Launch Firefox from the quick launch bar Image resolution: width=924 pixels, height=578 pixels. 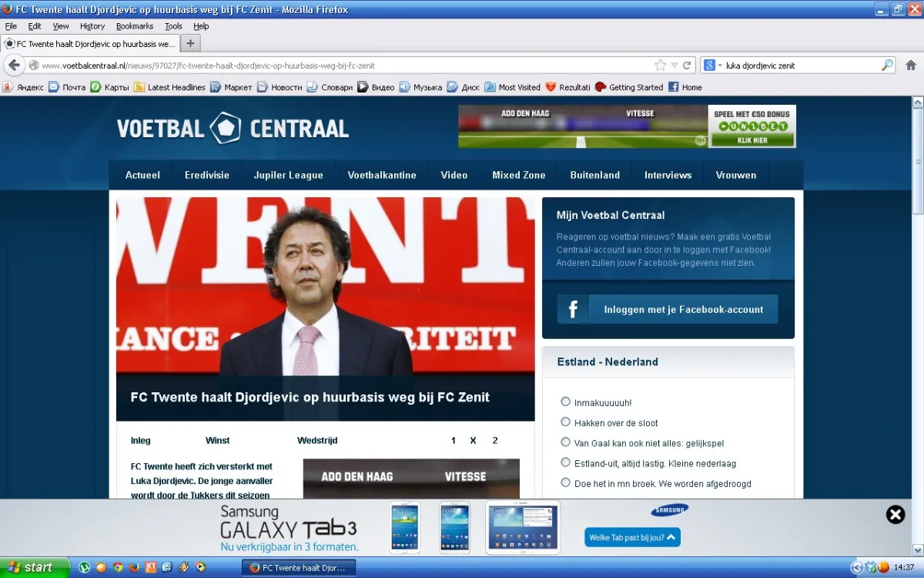(x=134, y=567)
